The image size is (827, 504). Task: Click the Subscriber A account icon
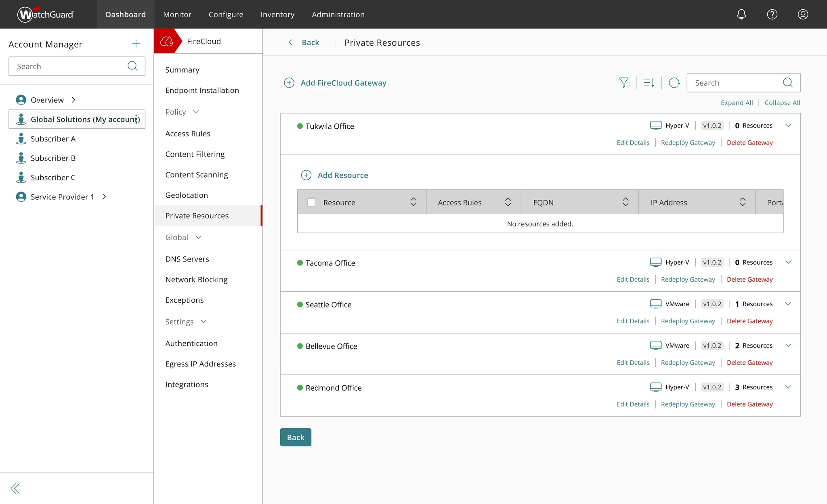pos(21,138)
